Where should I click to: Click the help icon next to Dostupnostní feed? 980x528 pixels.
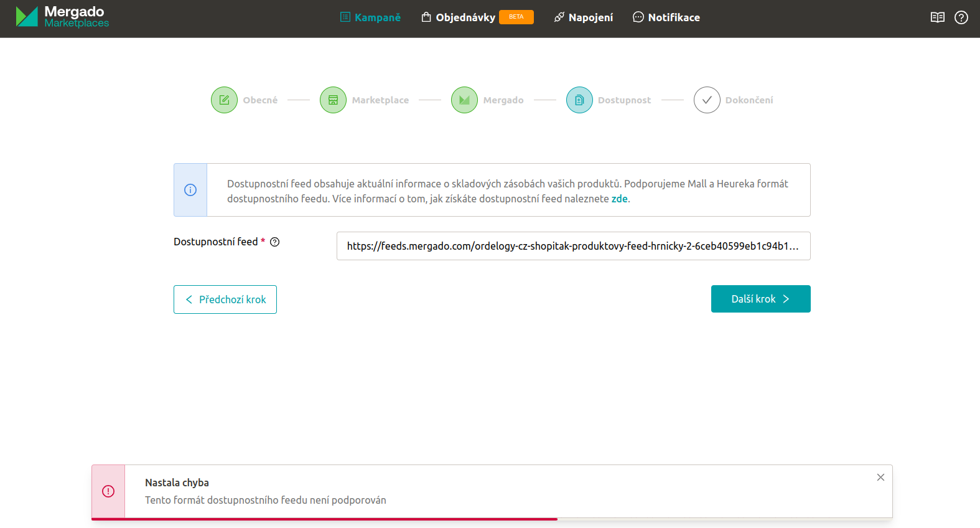275,242
